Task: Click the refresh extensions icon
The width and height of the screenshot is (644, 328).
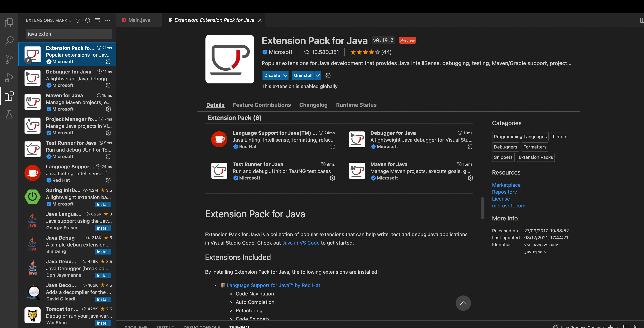Action: pos(87,20)
